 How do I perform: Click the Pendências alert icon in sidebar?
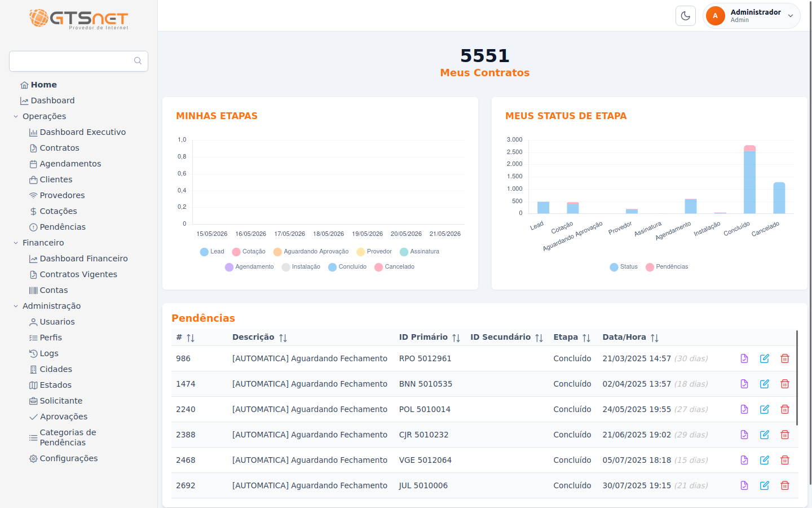[x=33, y=227]
